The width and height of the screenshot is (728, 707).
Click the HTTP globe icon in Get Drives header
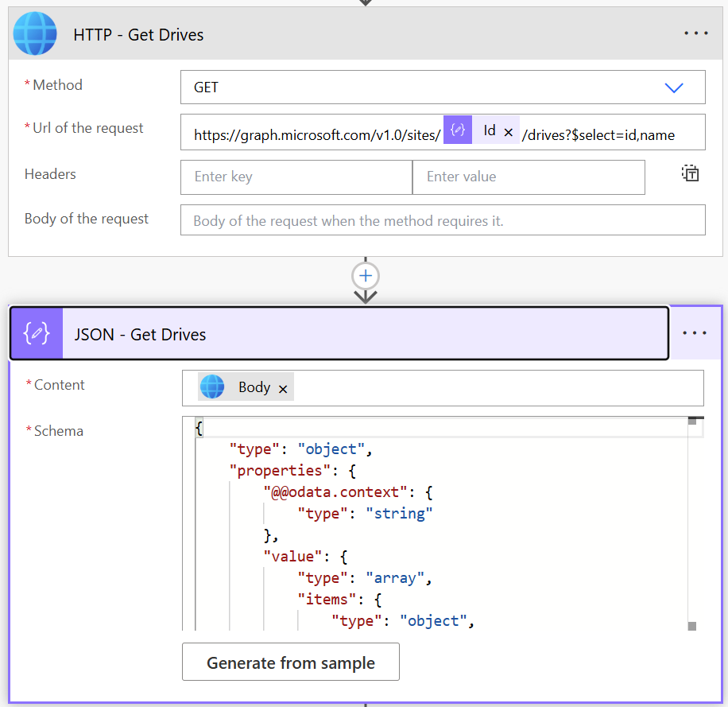[35, 34]
